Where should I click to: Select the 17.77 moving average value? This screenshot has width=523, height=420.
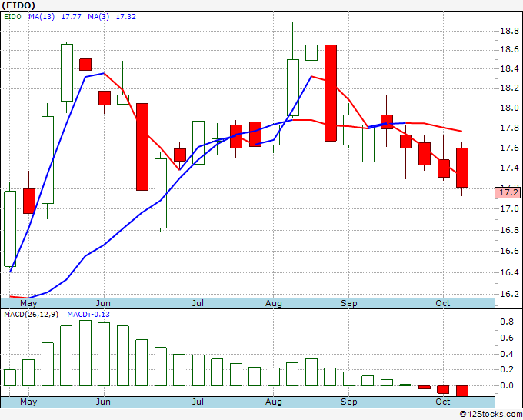(72, 17)
